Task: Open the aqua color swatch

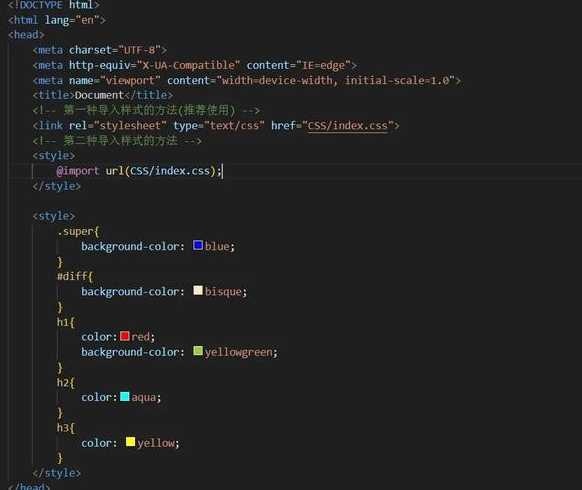Action: (125, 396)
